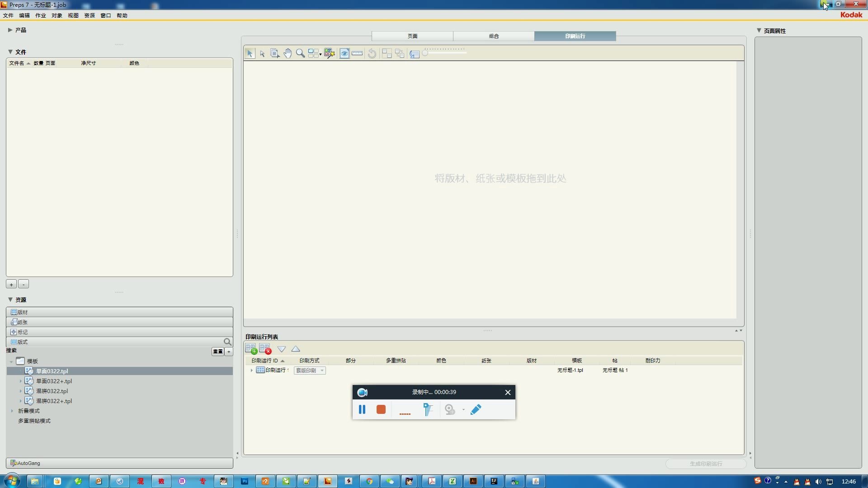Screen dimensions: 868x488
Task: Expand the 产品 panel
Action: click(x=10, y=30)
